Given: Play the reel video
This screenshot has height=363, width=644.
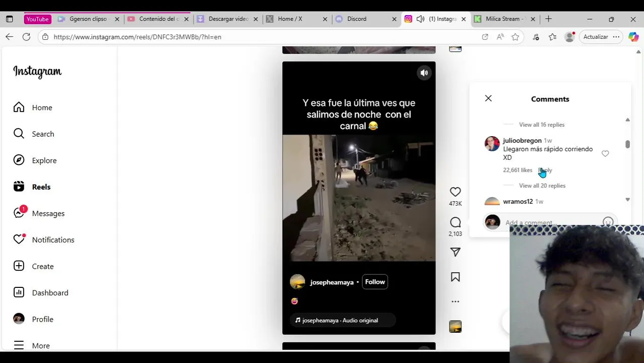Looking at the screenshot, I should tap(359, 198).
